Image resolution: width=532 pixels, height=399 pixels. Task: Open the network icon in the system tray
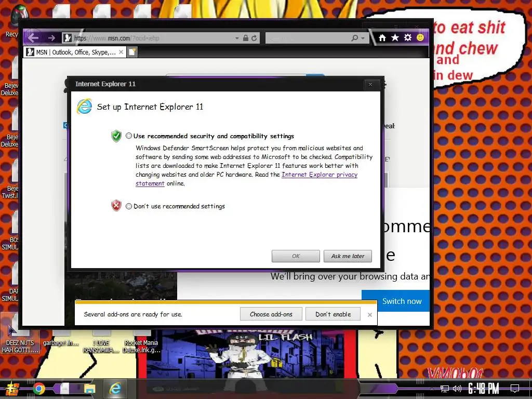click(x=444, y=389)
